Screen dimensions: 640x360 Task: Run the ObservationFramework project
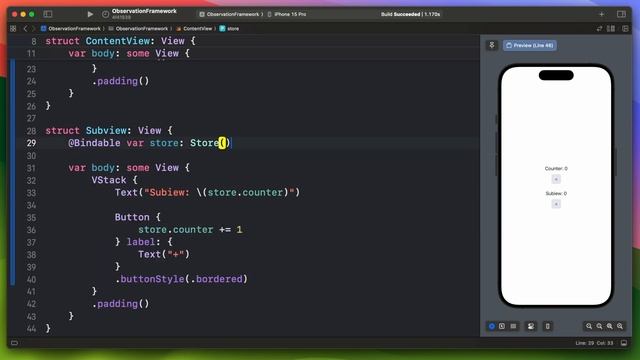pyautogui.click(x=90, y=14)
